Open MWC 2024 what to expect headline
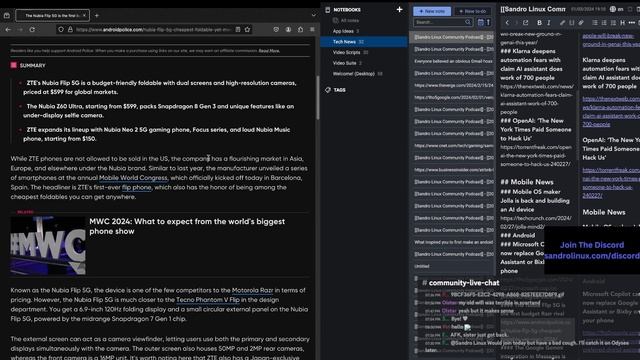The width and height of the screenshot is (640, 360). tap(187, 226)
